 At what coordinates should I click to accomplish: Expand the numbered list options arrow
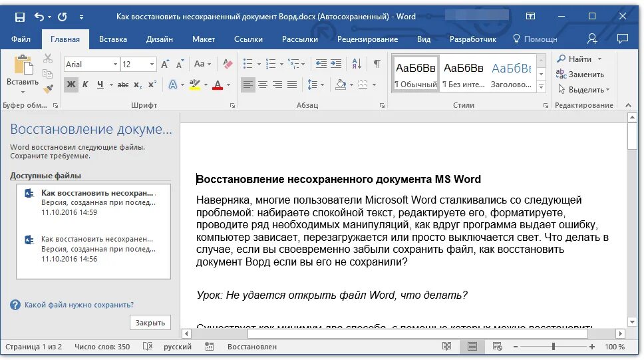pyautogui.click(x=281, y=64)
